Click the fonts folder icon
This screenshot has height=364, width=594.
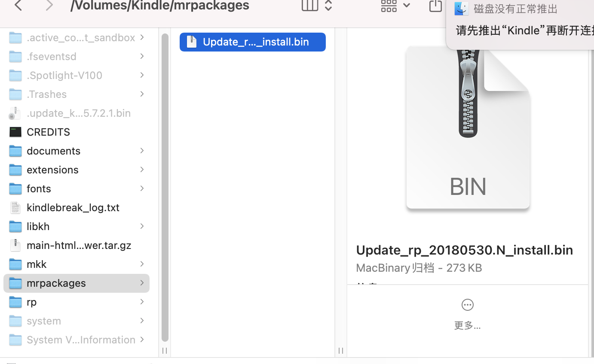15,188
